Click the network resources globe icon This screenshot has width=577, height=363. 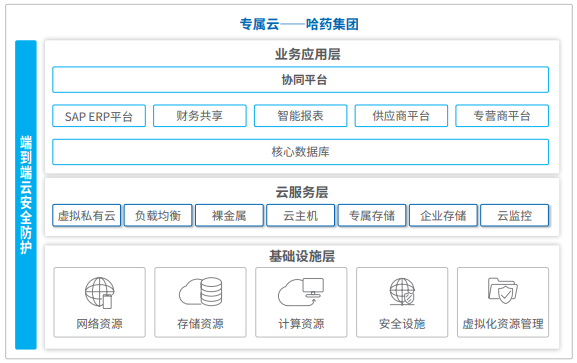pyautogui.click(x=99, y=293)
